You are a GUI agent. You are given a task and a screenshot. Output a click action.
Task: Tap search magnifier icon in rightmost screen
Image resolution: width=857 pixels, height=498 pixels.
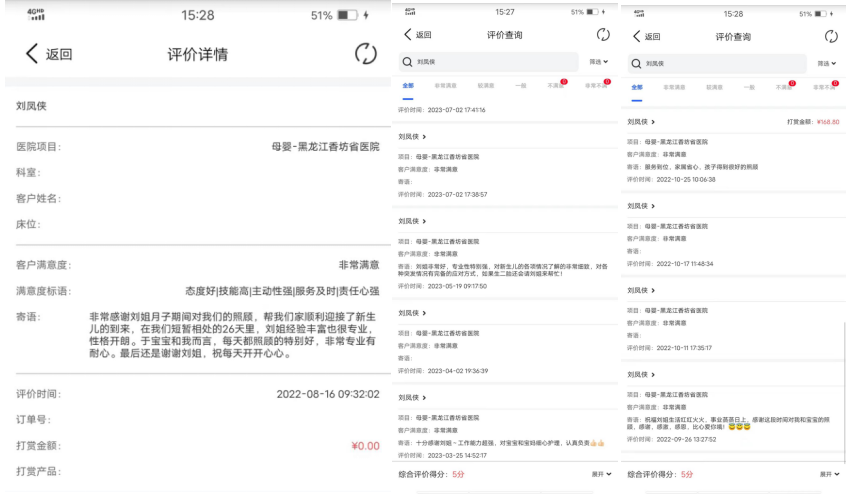coord(637,63)
